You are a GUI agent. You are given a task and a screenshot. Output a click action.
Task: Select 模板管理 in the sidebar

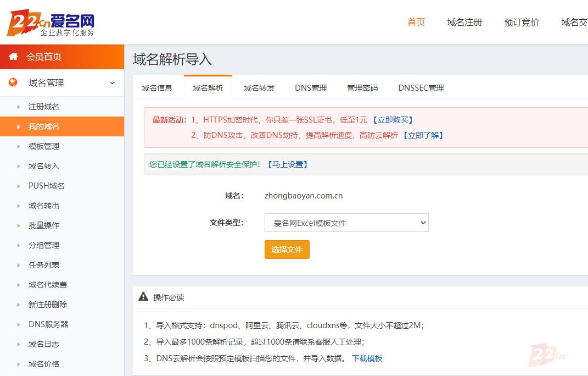[x=44, y=146]
